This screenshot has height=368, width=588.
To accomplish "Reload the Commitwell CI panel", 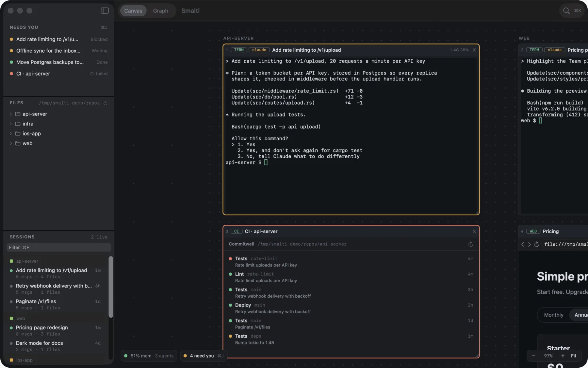I will point(470,244).
